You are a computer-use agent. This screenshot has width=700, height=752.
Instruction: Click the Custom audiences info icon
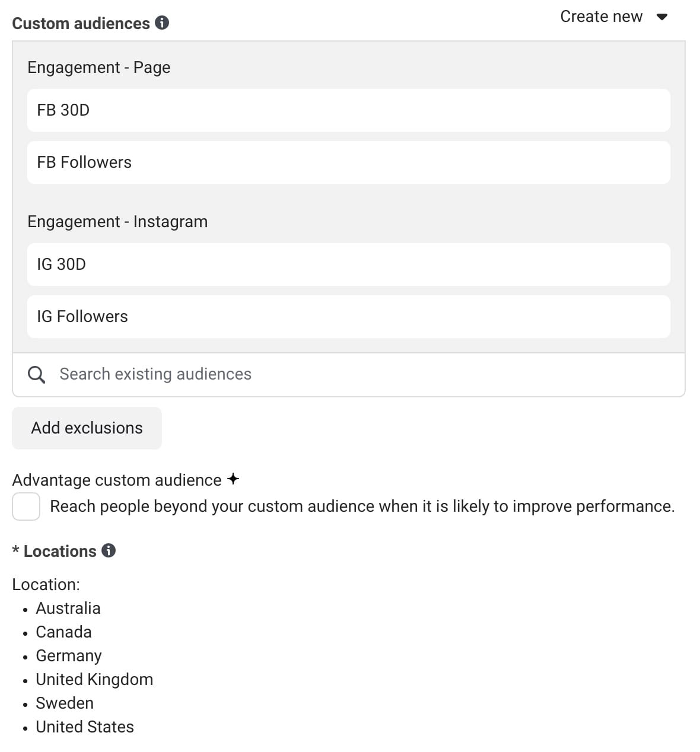162,23
